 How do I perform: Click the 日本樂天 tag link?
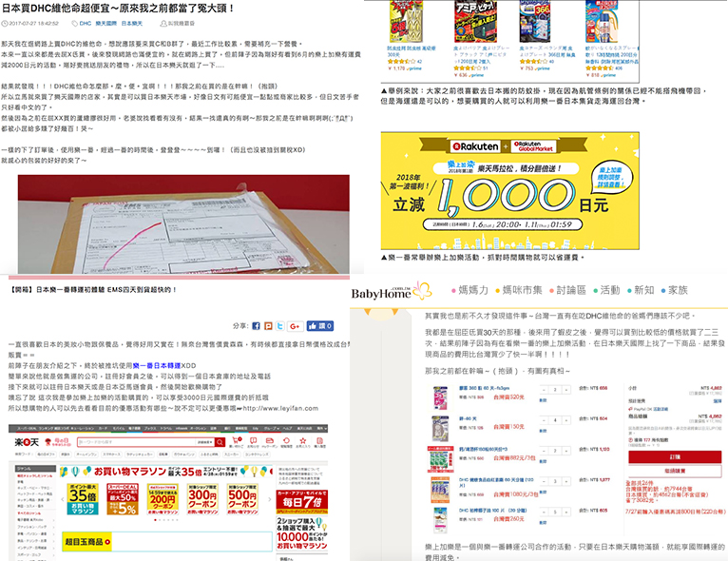[x=132, y=23]
